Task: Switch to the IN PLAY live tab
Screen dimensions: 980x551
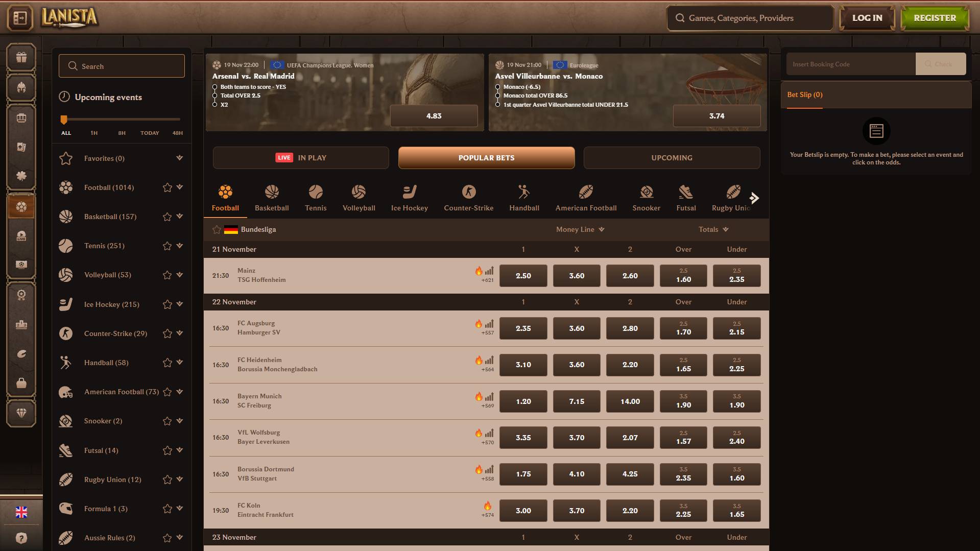Action: (x=301, y=158)
